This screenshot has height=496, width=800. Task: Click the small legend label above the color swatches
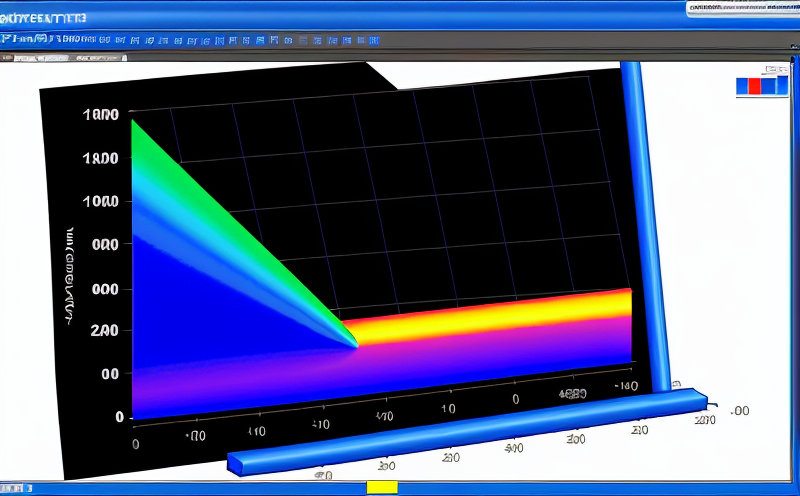coord(777,69)
